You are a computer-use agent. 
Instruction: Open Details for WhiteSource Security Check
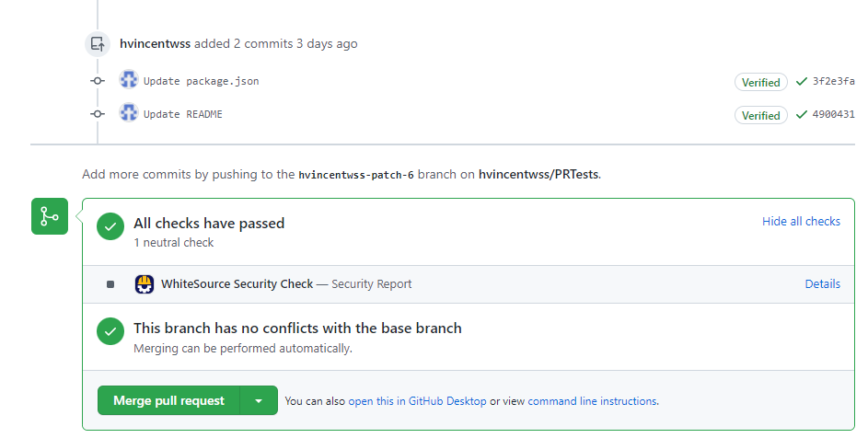click(822, 284)
